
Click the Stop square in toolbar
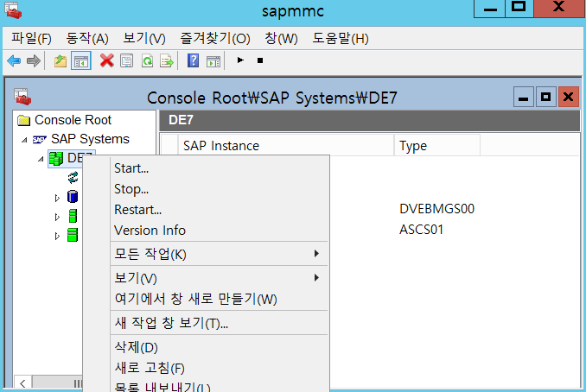click(x=260, y=60)
